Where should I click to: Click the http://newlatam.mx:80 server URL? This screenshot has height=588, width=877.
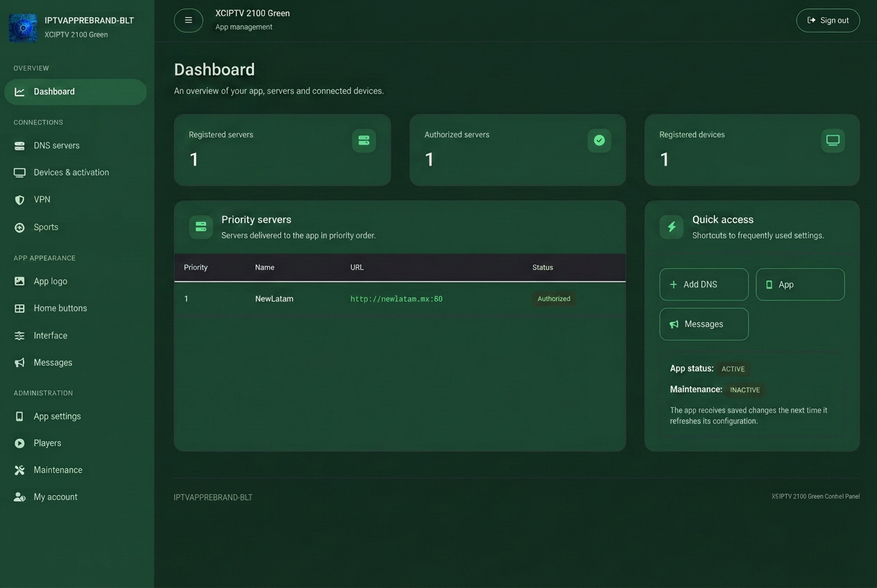coord(396,299)
